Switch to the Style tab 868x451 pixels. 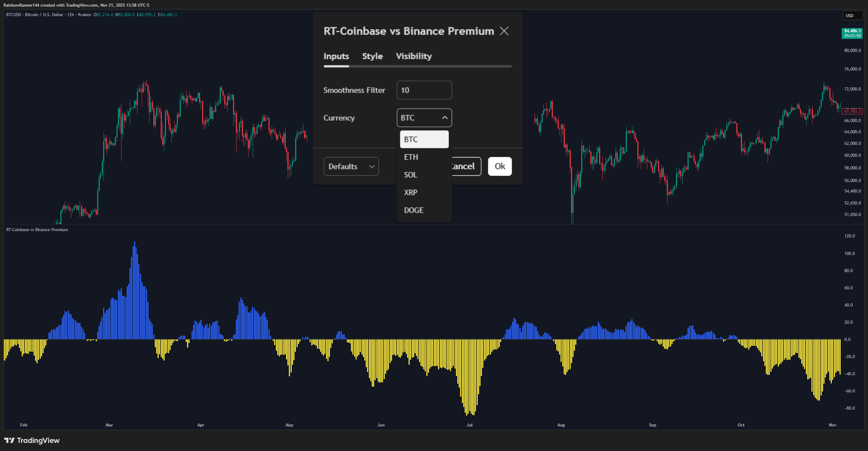click(372, 56)
